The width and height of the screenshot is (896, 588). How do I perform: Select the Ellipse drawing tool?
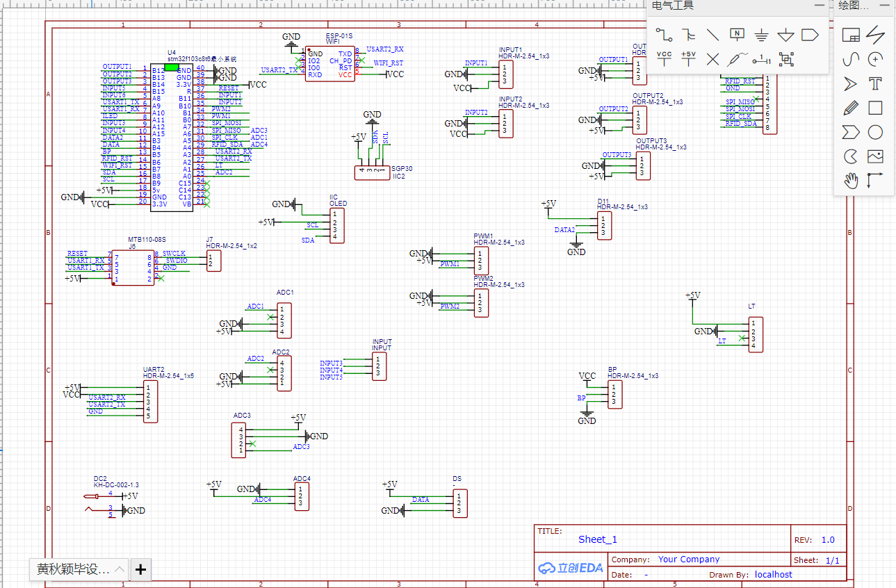[x=876, y=132]
